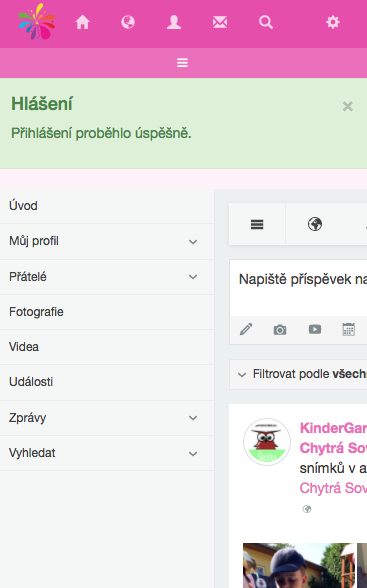The image size is (367, 588).
Task: Open the profile person icon
Action: pyautogui.click(x=174, y=22)
